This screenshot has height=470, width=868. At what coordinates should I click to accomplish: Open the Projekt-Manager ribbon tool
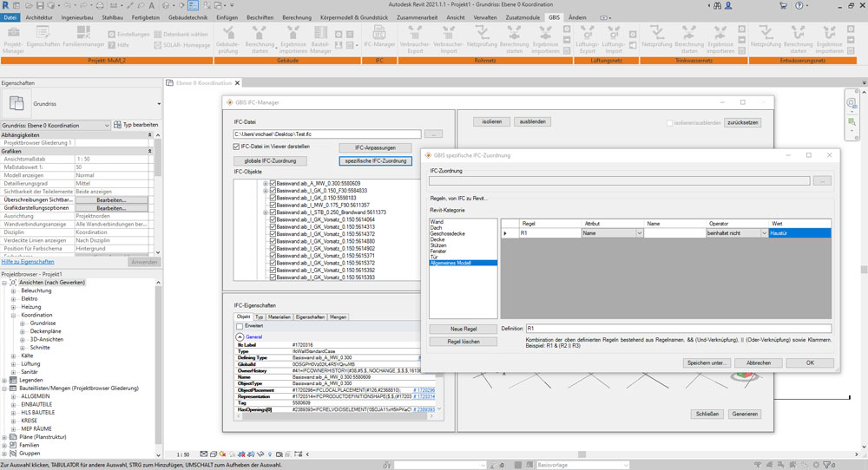tap(13, 39)
